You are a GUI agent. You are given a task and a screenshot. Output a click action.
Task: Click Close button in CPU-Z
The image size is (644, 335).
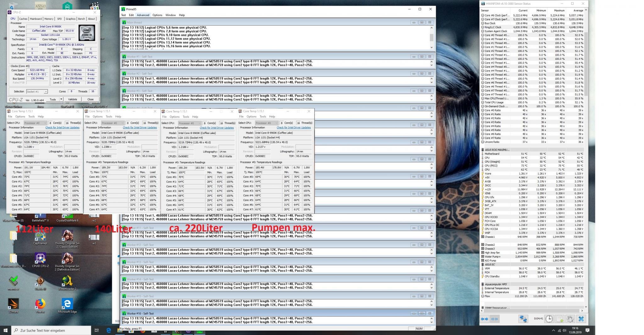(x=90, y=99)
